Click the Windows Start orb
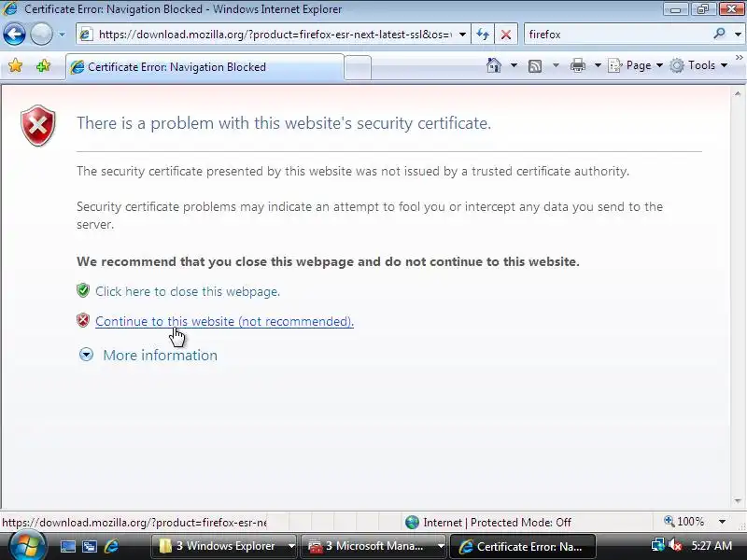 pyautogui.click(x=28, y=545)
